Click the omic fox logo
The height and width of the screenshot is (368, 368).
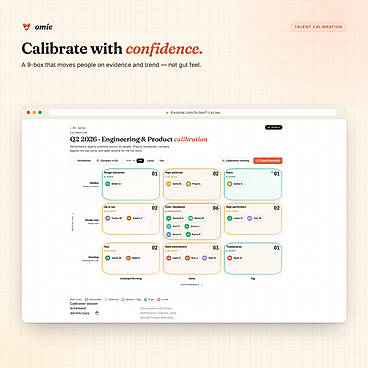[x=26, y=27]
